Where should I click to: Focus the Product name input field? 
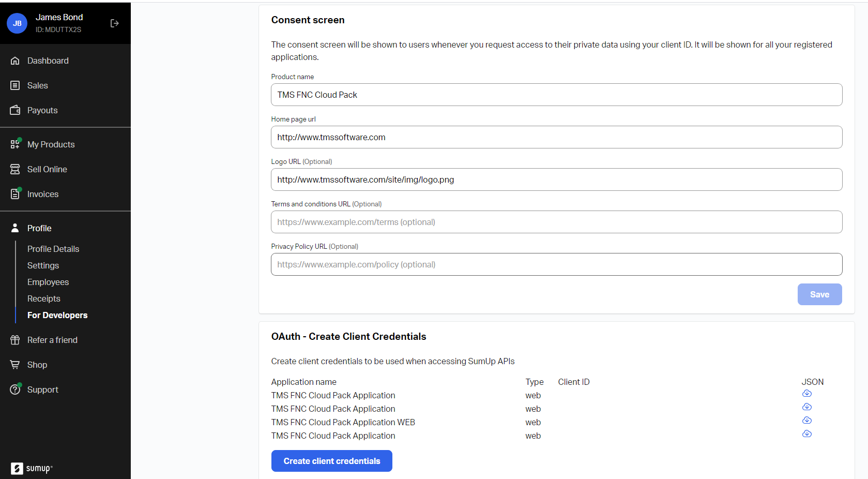coord(556,95)
